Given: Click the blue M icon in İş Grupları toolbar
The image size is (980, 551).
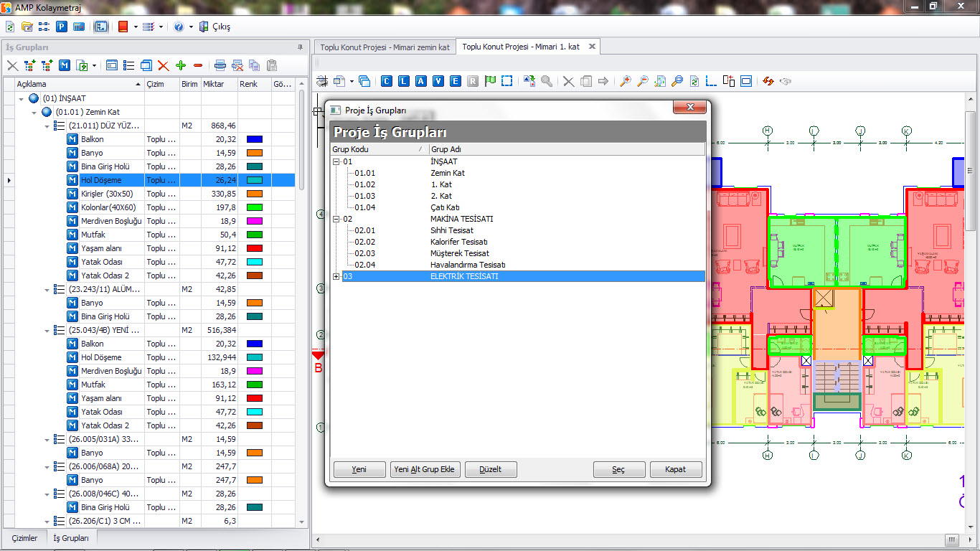Looking at the screenshot, I should click(x=65, y=65).
